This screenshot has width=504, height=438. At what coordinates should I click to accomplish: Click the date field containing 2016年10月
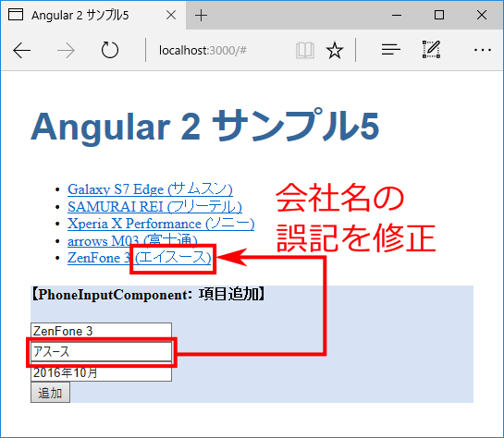tap(101, 372)
